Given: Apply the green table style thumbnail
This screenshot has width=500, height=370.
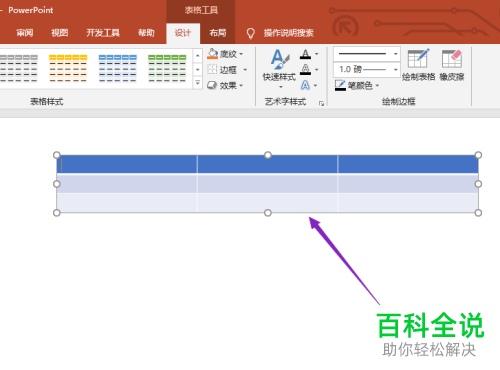Looking at the screenshot, I should (167, 68).
